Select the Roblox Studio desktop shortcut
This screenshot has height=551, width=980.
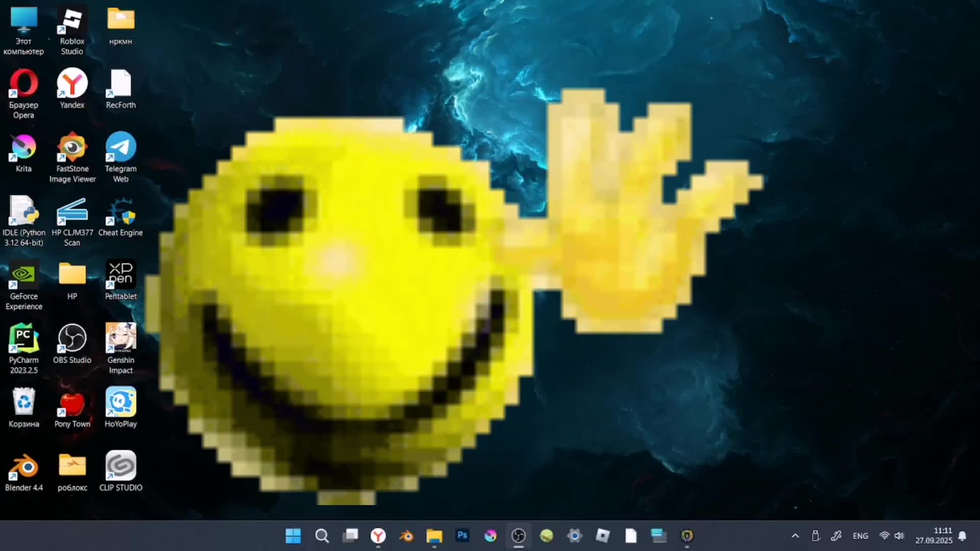[x=72, y=31]
